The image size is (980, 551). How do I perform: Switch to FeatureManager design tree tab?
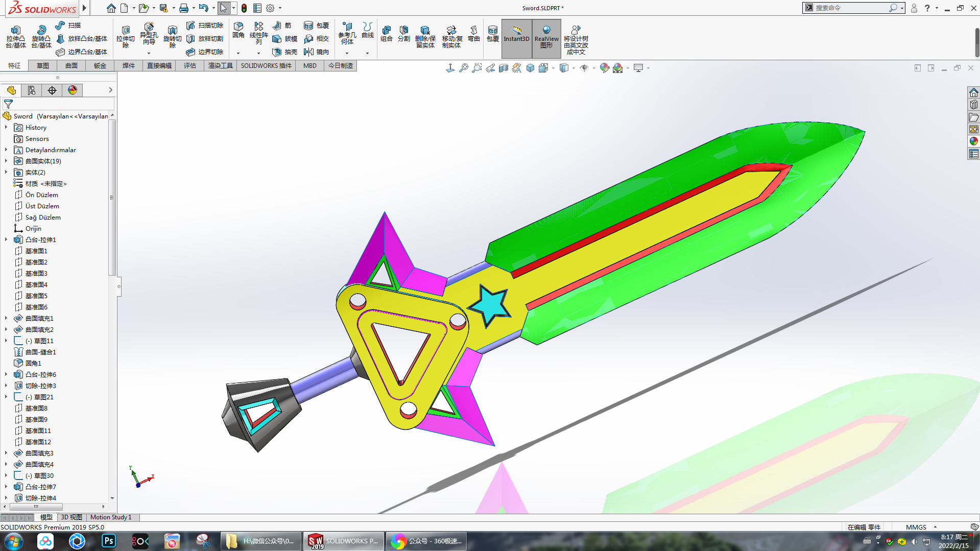point(11,90)
